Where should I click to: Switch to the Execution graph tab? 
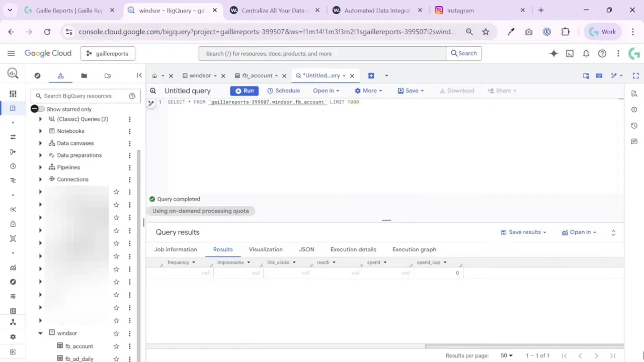point(414,249)
